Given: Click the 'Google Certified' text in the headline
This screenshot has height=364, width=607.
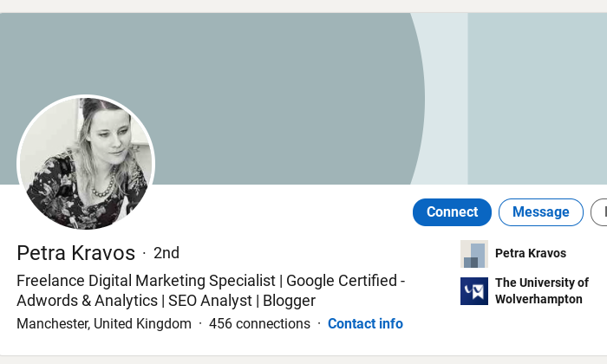Looking at the screenshot, I should (342, 281).
